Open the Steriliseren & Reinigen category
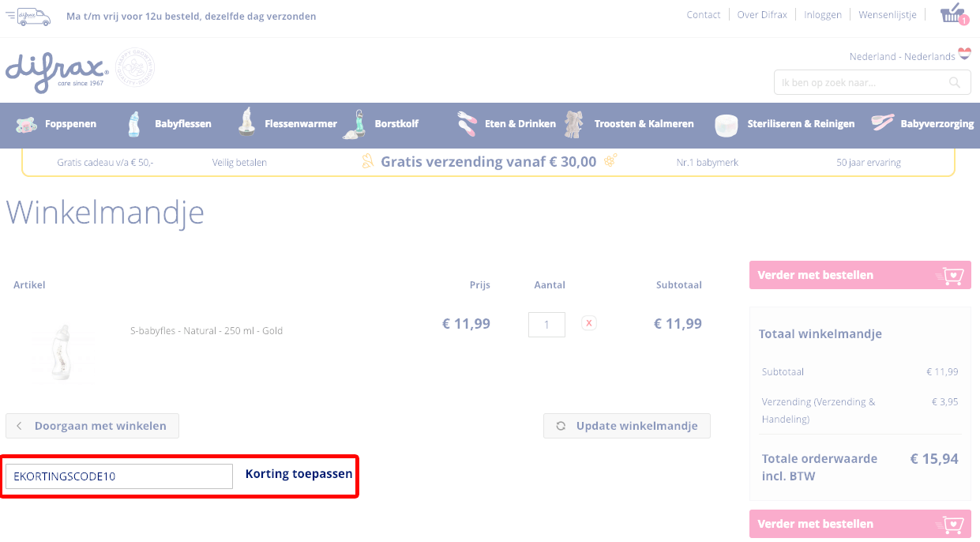Image resolution: width=980 pixels, height=542 pixels. pyautogui.click(x=800, y=124)
